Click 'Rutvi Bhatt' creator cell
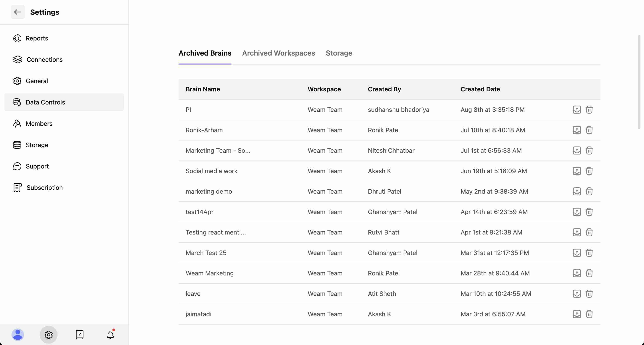Image resolution: width=644 pixels, height=345 pixels. click(x=384, y=233)
